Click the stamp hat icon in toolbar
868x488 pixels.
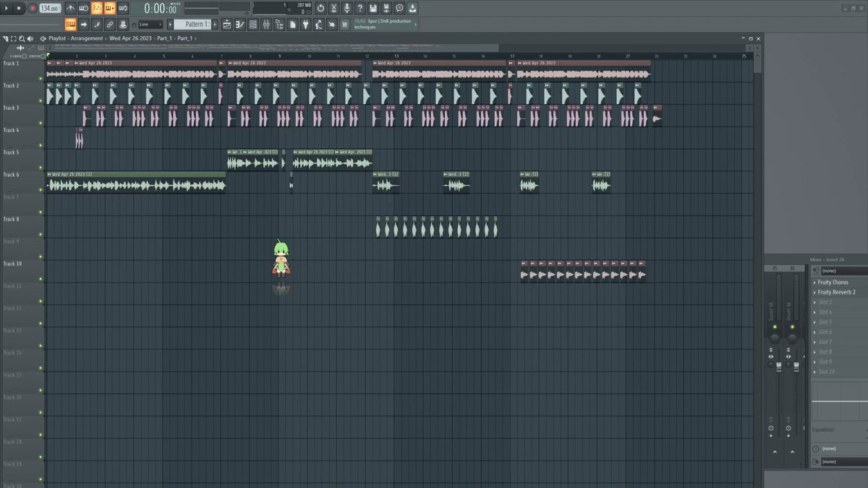click(123, 25)
